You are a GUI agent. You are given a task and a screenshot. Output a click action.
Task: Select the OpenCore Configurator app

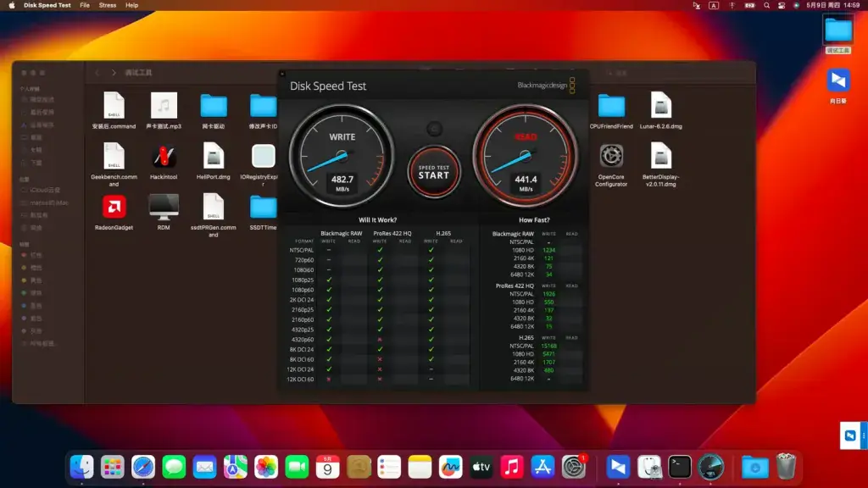pos(611,165)
